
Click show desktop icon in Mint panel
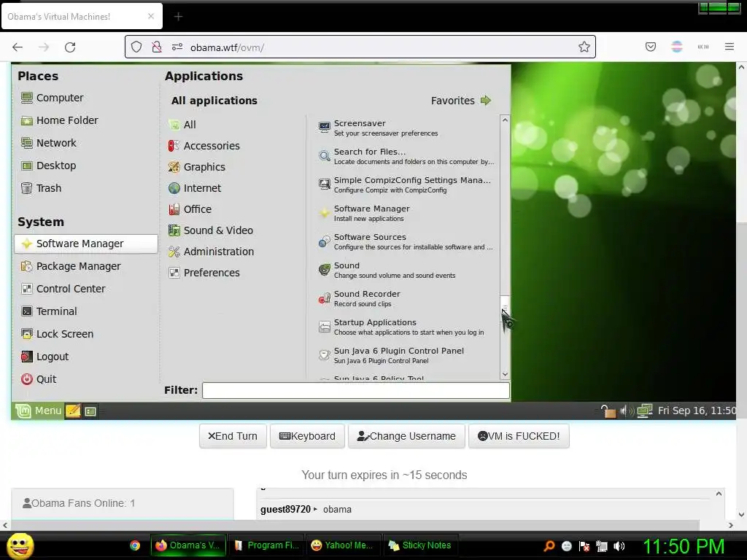click(90, 411)
